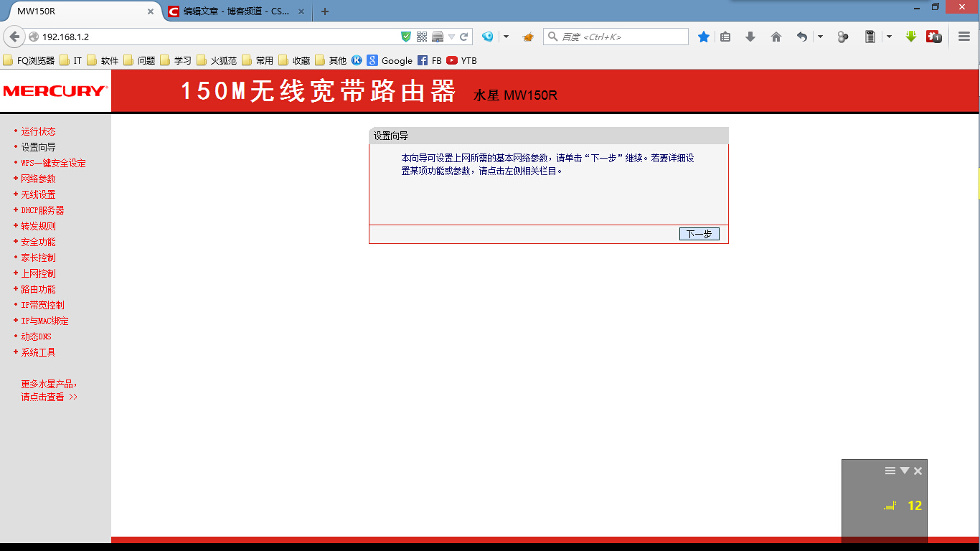
Task: Open the IT bookmark folder
Action: click(71, 60)
